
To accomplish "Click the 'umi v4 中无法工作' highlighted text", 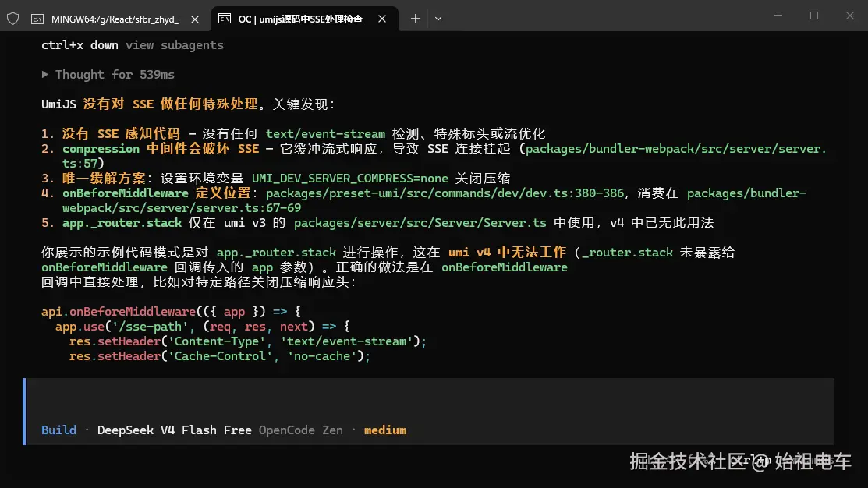I will pos(507,253).
